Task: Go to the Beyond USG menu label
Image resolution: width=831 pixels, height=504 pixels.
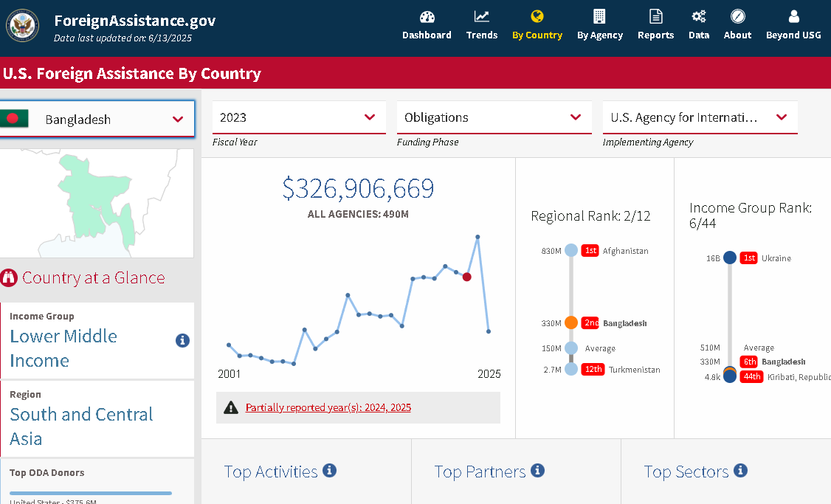Action: pos(793,35)
